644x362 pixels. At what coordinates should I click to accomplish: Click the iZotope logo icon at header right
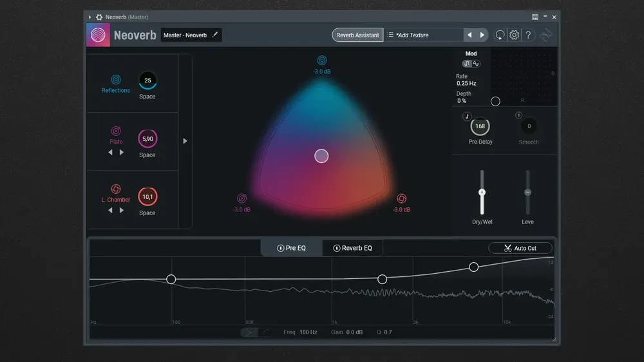(x=546, y=35)
